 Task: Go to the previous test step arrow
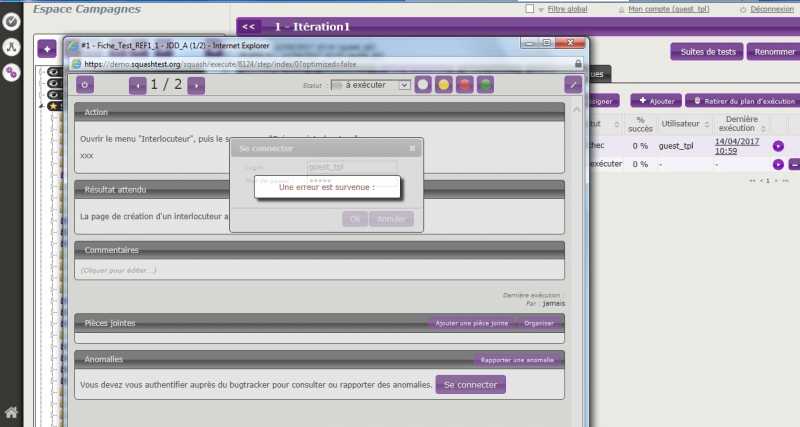[x=138, y=85]
